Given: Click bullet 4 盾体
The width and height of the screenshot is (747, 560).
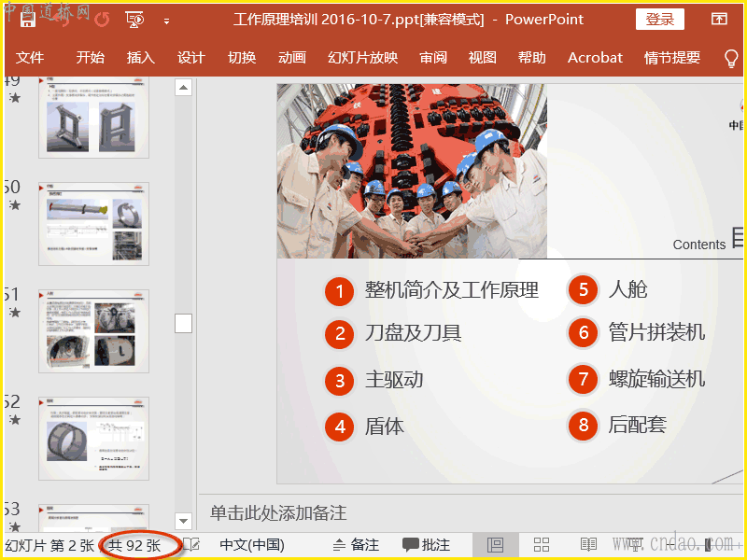Looking at the screenshot, I should (x=385, y=426).
